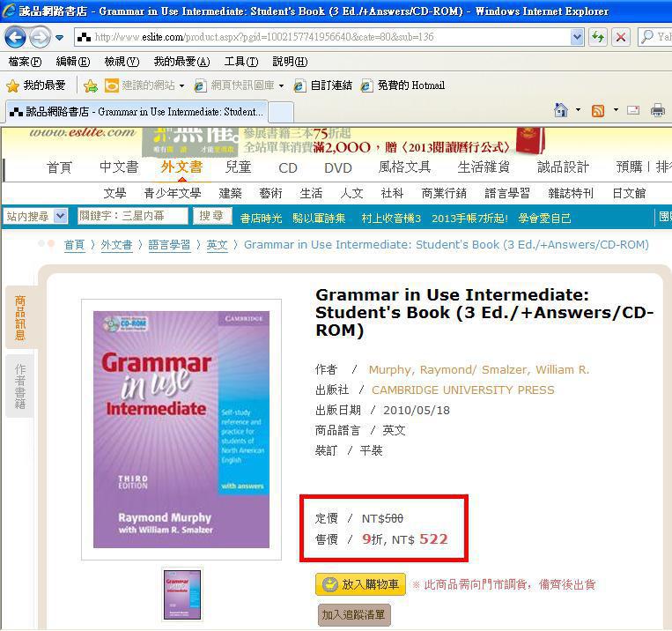The width and height of the screenshot is (672, 631).
Task: Click the 2013 red book promo banner image
Action: tap(530, 140)
